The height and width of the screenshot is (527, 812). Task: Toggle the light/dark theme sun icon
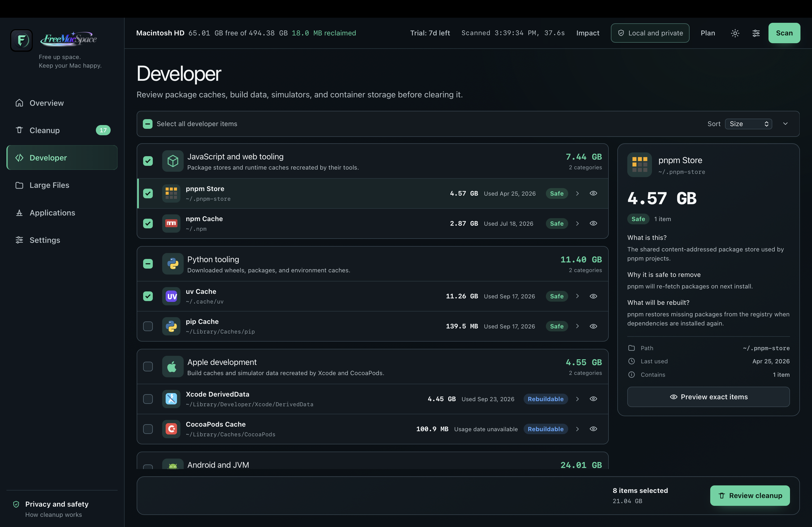coord(735,33)
